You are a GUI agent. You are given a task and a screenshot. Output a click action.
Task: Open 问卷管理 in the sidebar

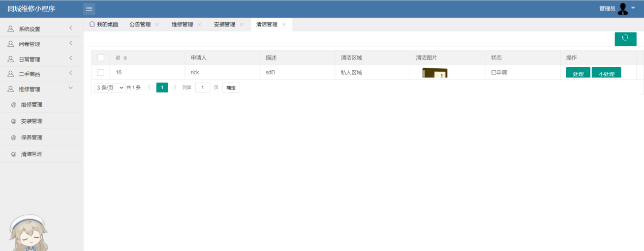[42, 44]
